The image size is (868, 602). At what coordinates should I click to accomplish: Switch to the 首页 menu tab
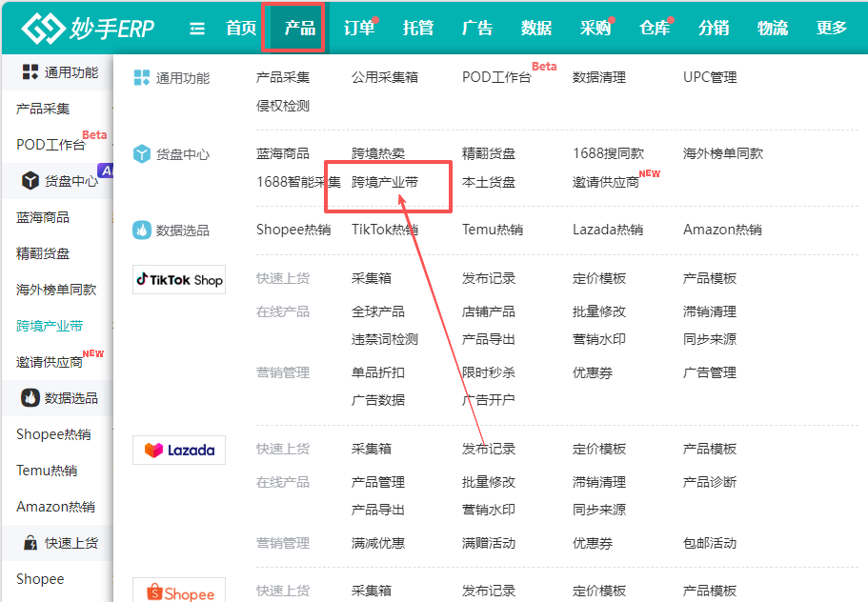tap(240, 28)
